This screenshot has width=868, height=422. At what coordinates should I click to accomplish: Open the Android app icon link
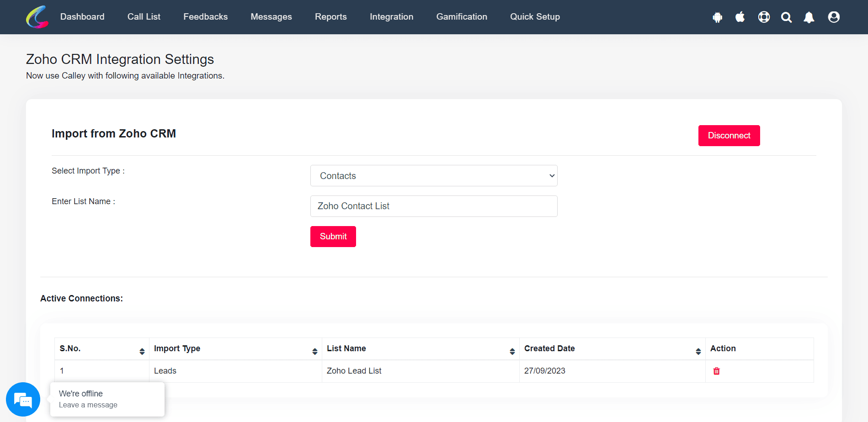pos(717,17)
